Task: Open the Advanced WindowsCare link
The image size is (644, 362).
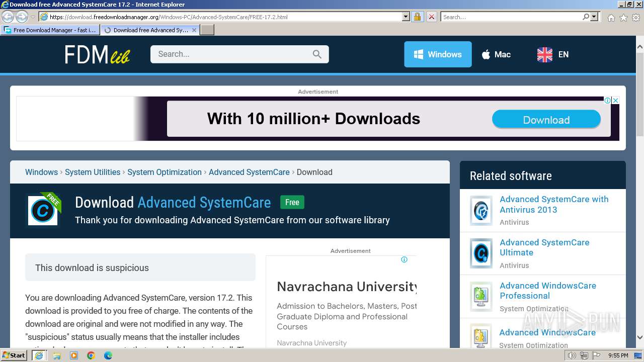Action: 547,332
